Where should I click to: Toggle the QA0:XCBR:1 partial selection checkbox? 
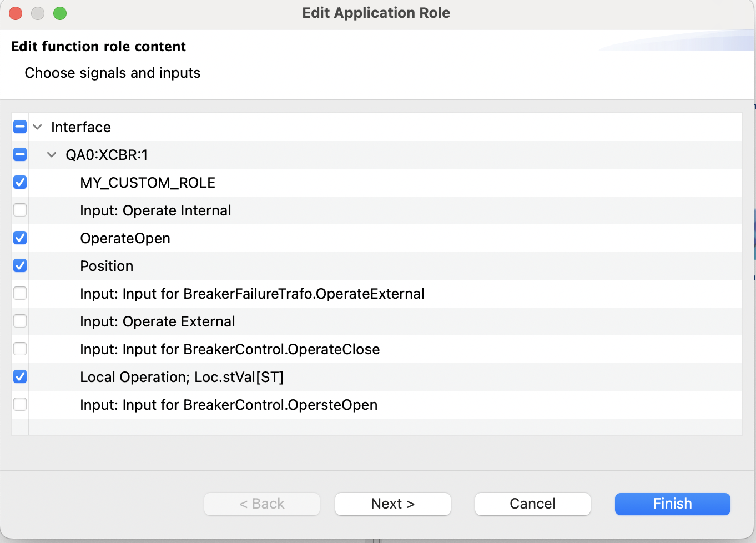pos(19,155)
